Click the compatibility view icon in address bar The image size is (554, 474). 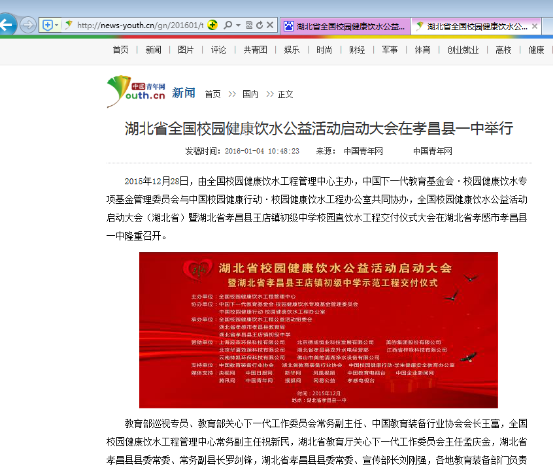(249, 25)
